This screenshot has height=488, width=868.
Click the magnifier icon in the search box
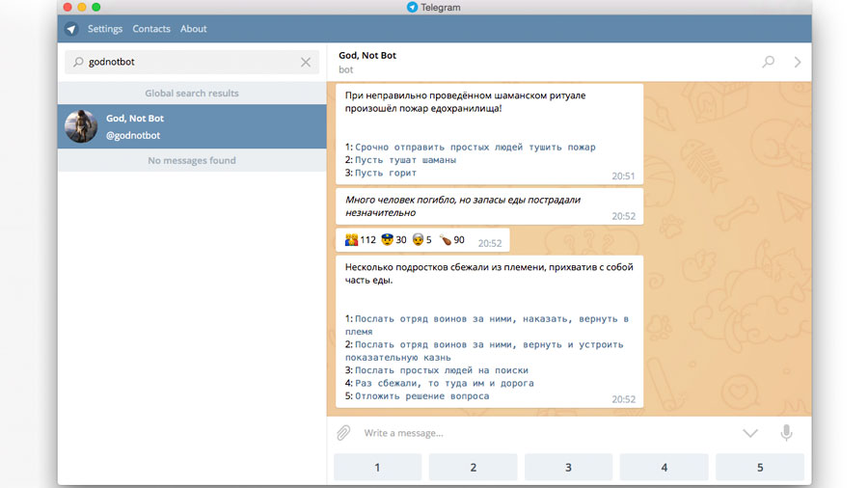[78, 62]
